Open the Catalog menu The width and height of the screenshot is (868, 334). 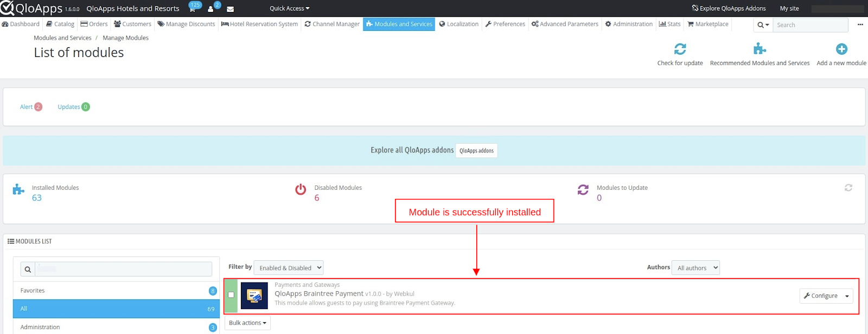60,24
